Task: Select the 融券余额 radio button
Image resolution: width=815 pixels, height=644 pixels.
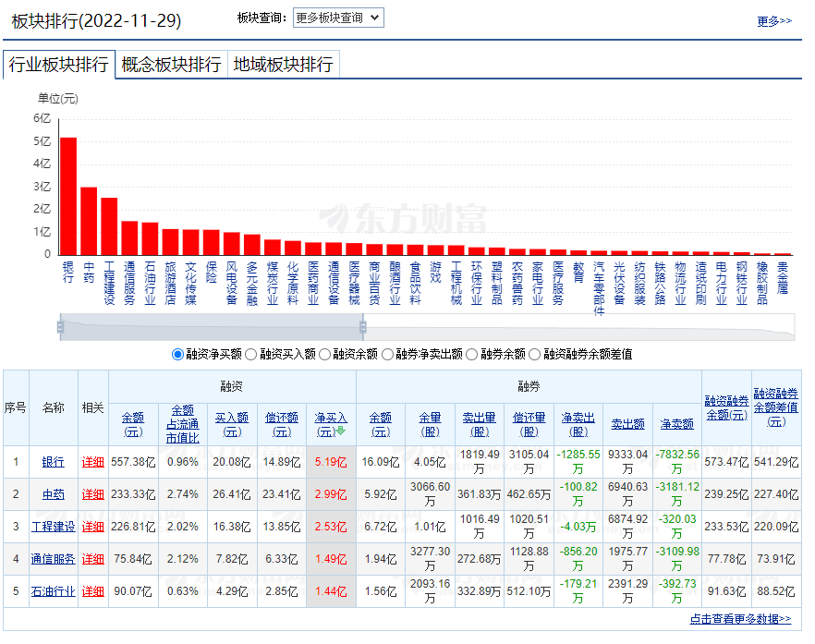Action: point(472,354)
